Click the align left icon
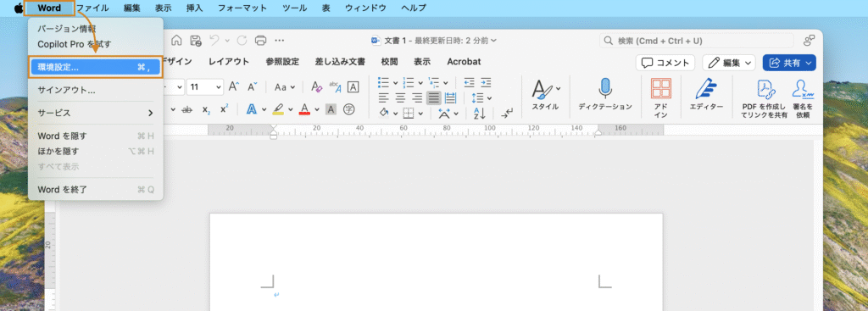Image resolution: width=868 pixels, height=311 pixels. pyautogui.click(x=384, y=98)
